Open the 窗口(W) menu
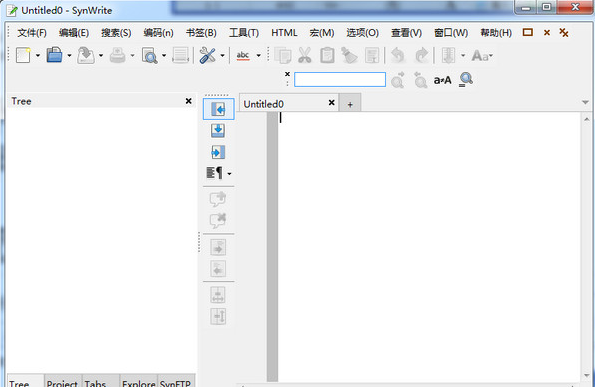This screenshot has height=387, width=595. tap(451, 33)
